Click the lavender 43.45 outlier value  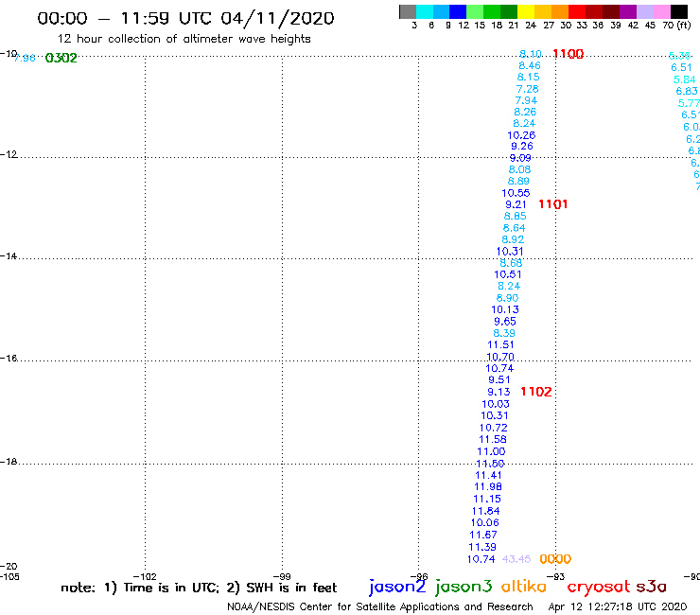click(x=516, y=559)
